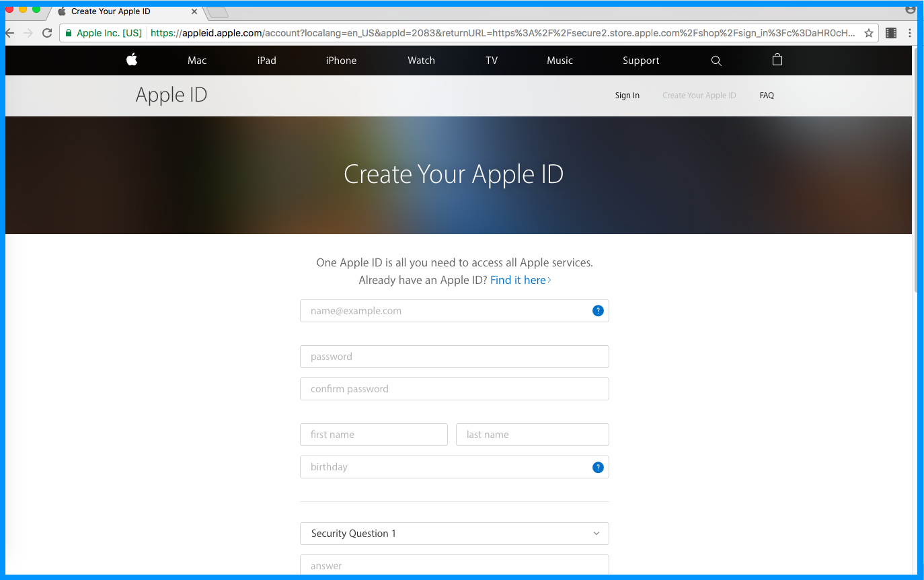Focus the last name field
This screenshot has height=580, width=924.
click(533, 435)
